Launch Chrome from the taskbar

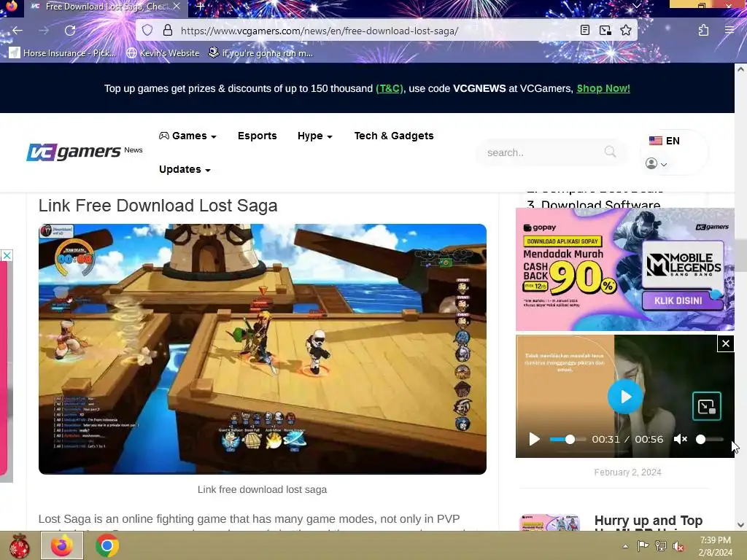point(107,545)
